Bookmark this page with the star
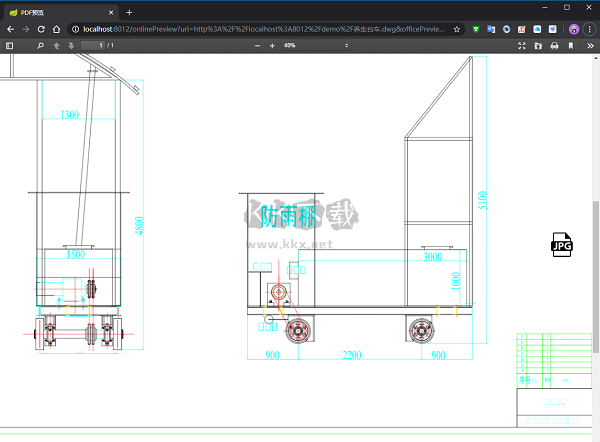This screenshot has height=442, width=600. [457, 29]
